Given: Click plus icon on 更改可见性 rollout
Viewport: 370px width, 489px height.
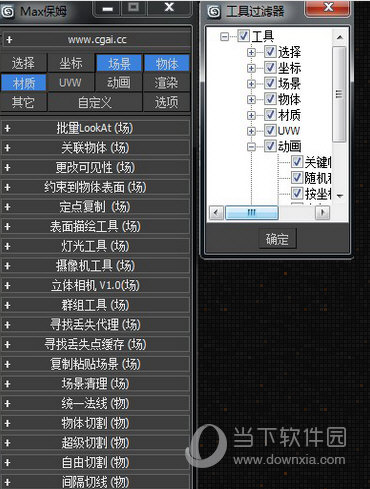Looking at the screenshot, I should [x=7, y=168].
